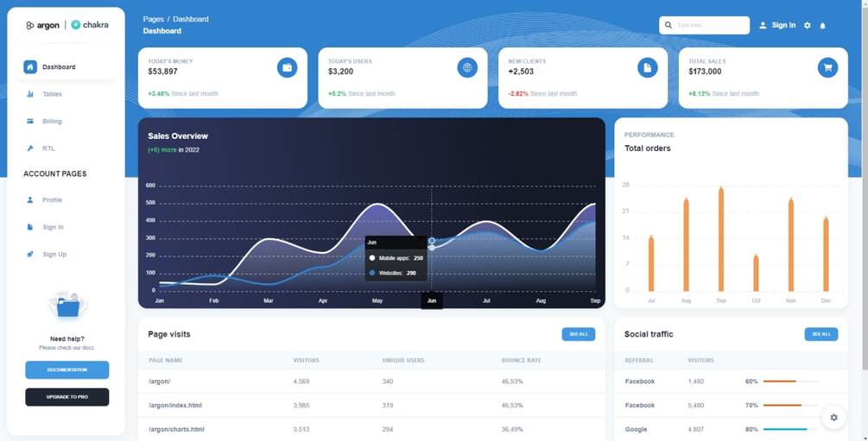This screenshot has width=868, height=441.
Task: Click the Documentation button
Action: tap(67, 369)
